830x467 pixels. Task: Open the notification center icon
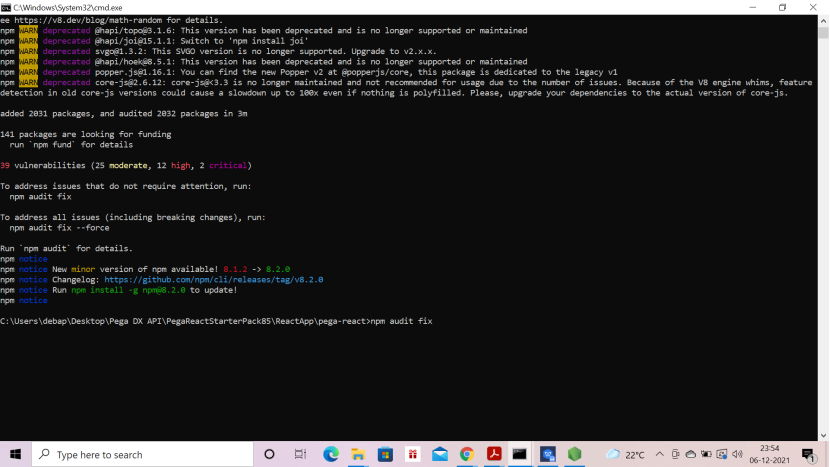pos(808,455)
